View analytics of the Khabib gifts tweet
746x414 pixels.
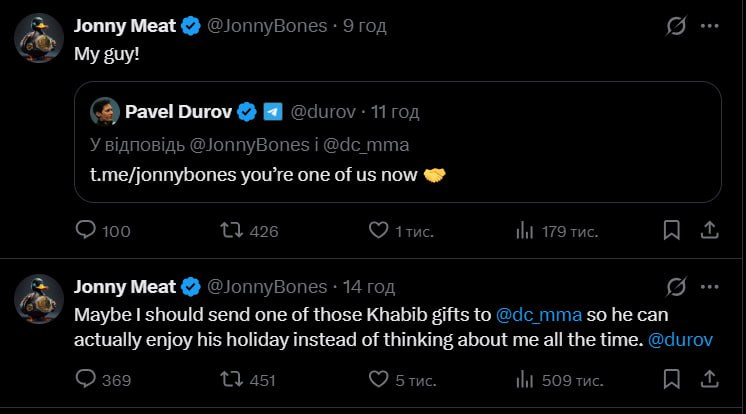coord(524,380)
